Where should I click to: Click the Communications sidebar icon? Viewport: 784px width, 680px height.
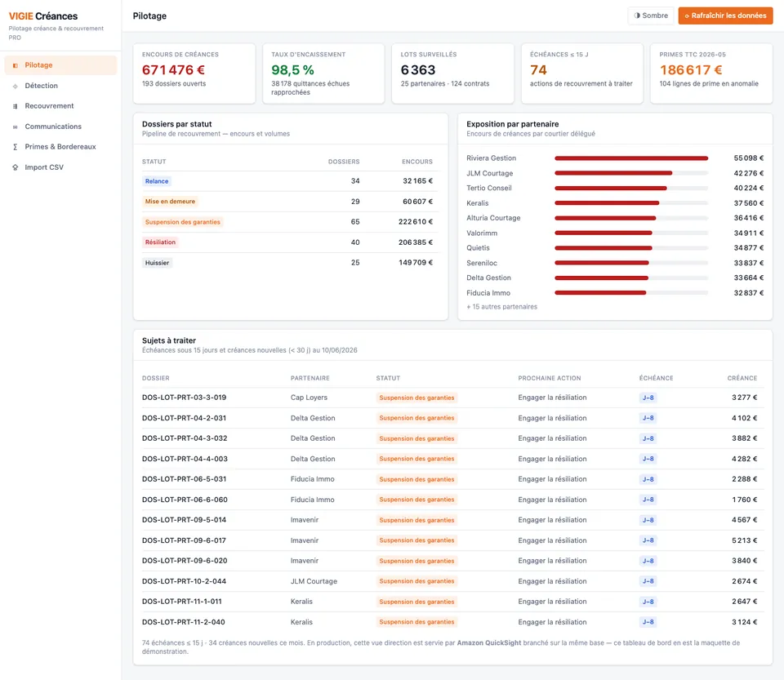click(x=15, y=127)
